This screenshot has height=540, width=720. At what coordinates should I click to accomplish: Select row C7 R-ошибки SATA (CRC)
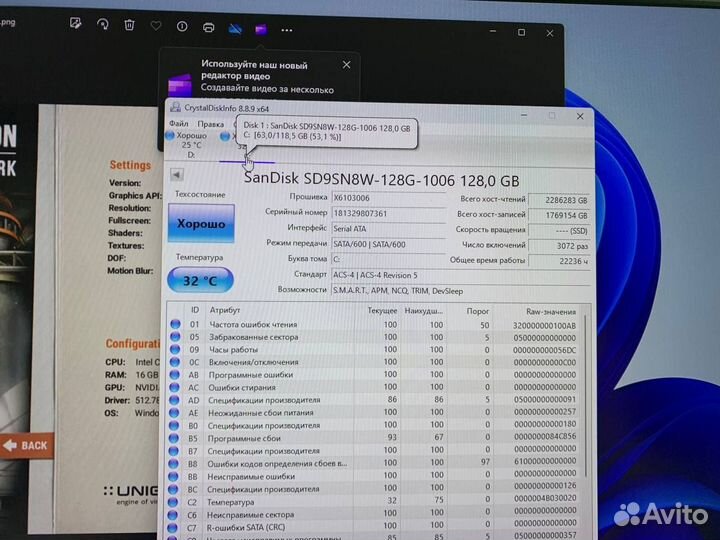coord(374,526)
